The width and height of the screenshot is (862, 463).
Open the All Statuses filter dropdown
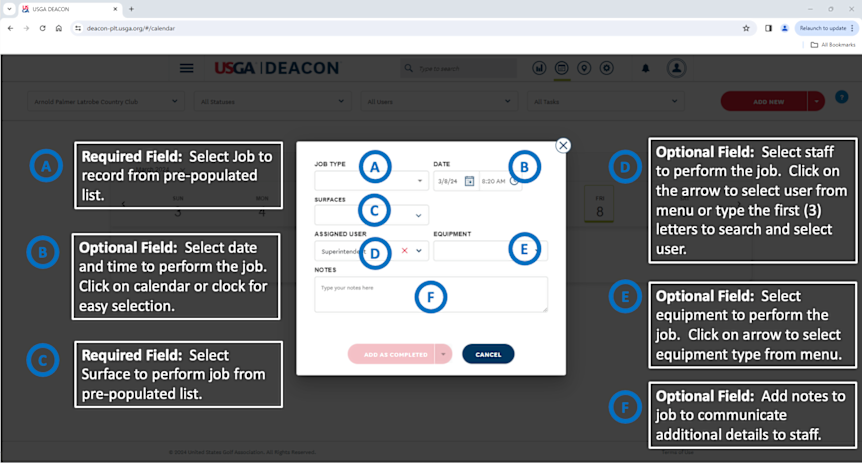(272, 101)
